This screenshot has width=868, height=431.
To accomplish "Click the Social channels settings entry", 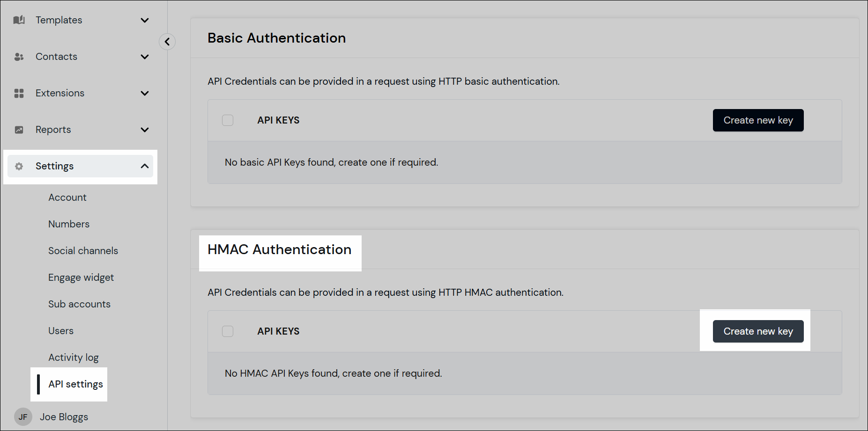I will click(83, 250).
